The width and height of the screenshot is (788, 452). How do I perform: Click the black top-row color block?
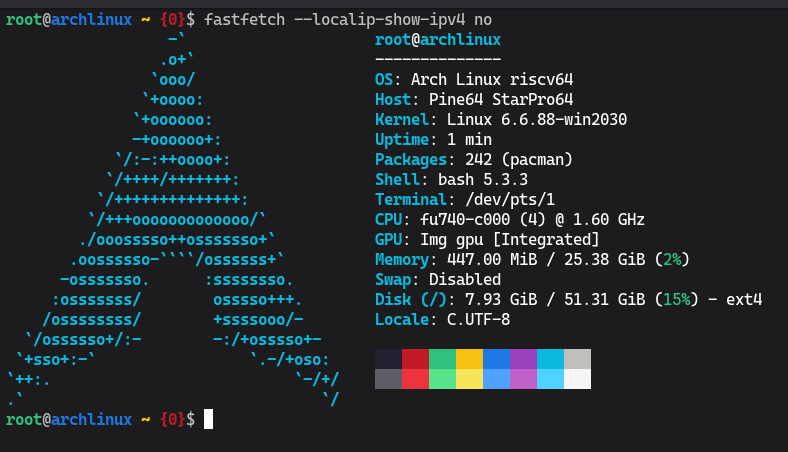pos(388,359)
